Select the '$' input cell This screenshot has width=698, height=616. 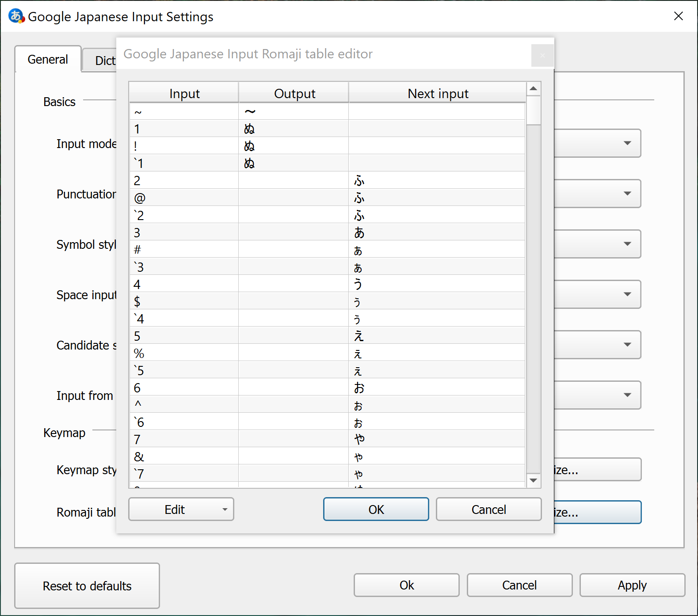coord(184,301)
